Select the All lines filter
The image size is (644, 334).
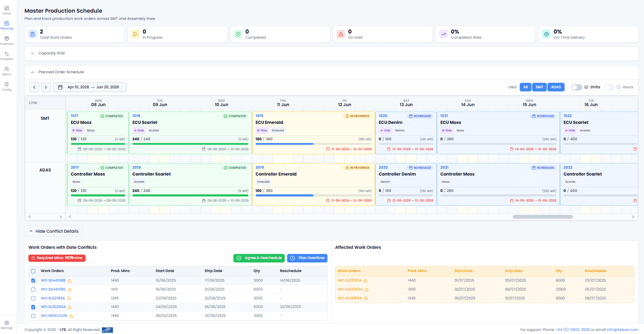tap(525, 87)
